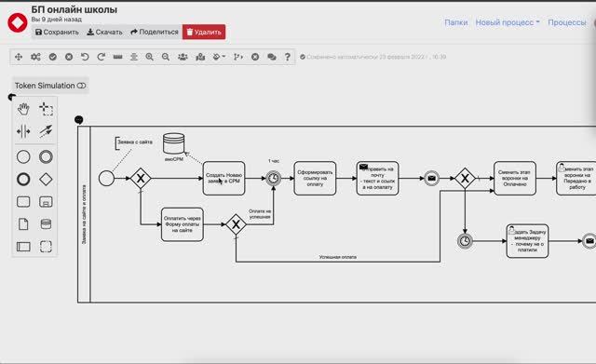Select 'Задать Задачу менеджеру' user task

click(x=528, y=241)
